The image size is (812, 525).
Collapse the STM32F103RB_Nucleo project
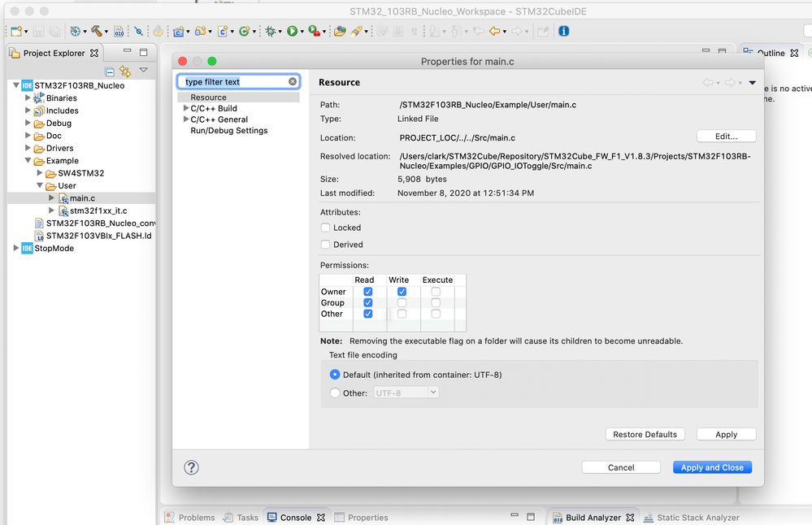[x=16, y=85]
